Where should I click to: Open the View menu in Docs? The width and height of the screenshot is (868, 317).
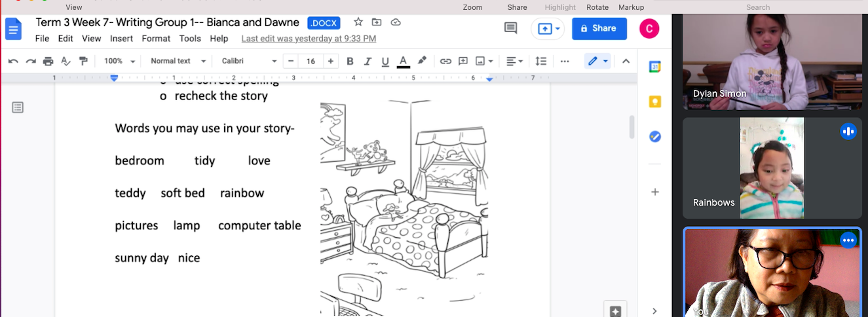[x=92, y=39]
